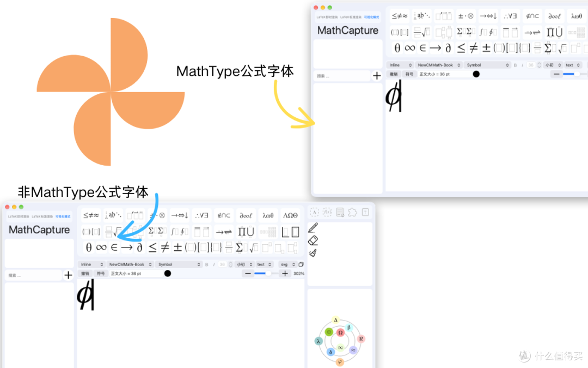Expand NewCMMath-Book font dropdown in upper window
588x368 pixels.
point(438,65)
